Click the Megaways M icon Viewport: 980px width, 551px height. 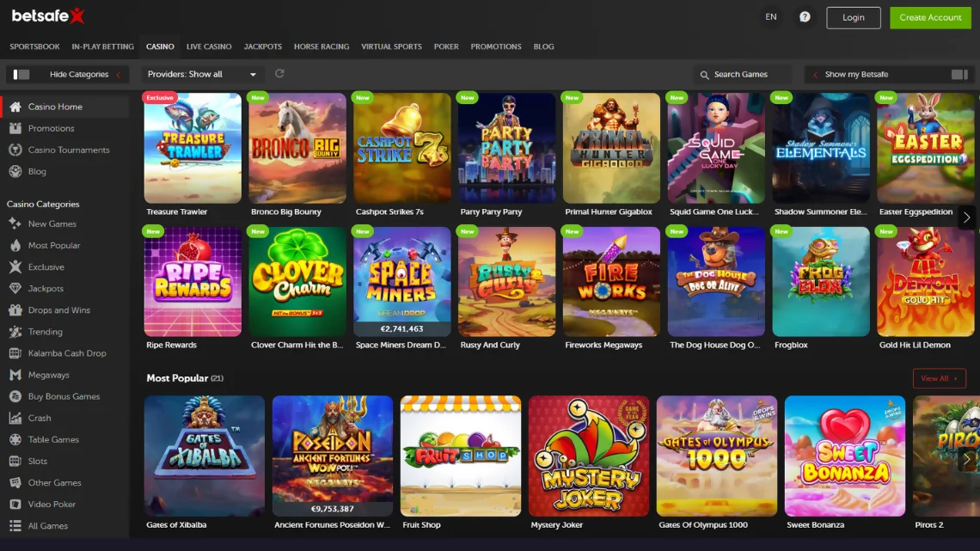click(x=15, y=375)
